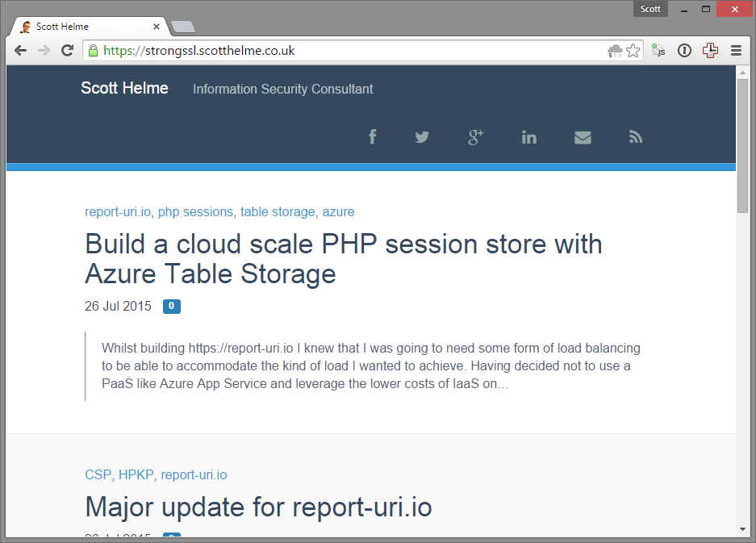Open the LinkedIn profile icon
Image resolution: width=756 pixels, height=543 pixels.
pyautogui.click(x=528, y=136)
